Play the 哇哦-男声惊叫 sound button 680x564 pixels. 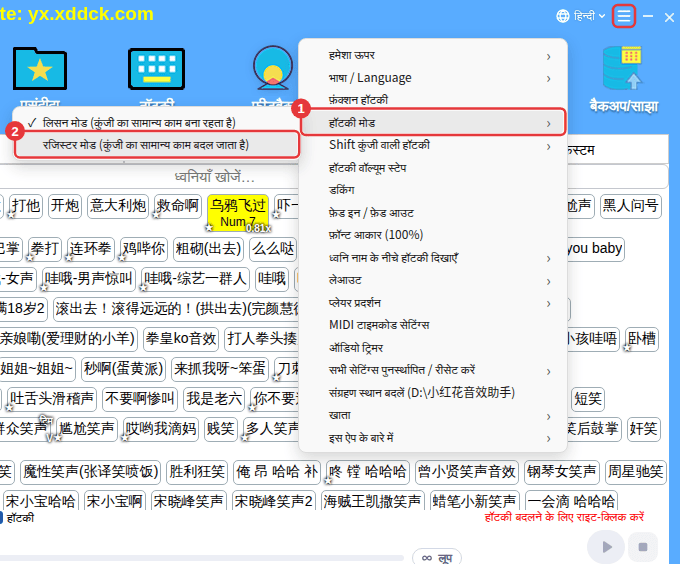(89, 279)
